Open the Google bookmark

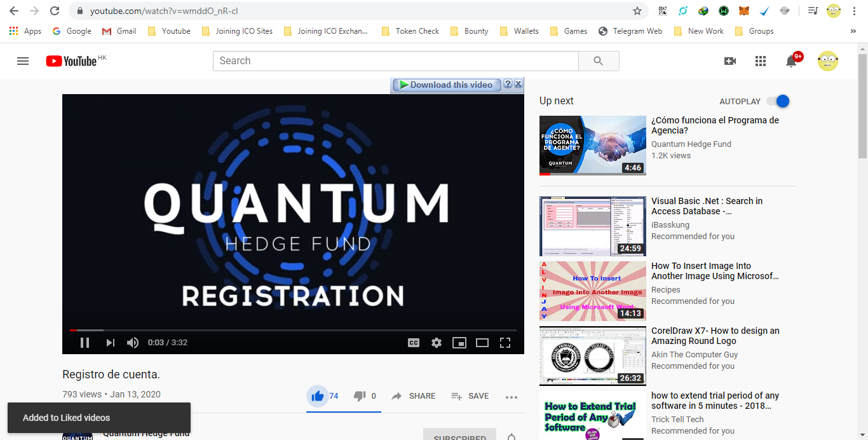pos(72,31)
